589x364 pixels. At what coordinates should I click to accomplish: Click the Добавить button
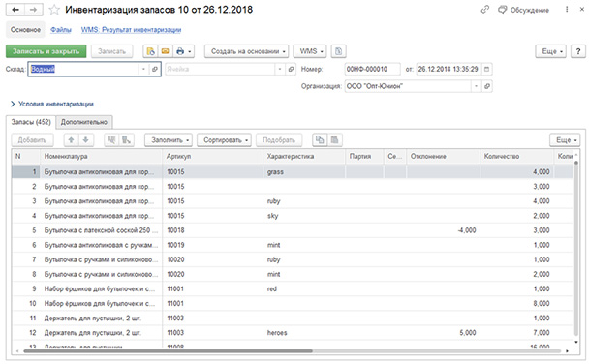(32, 140)
